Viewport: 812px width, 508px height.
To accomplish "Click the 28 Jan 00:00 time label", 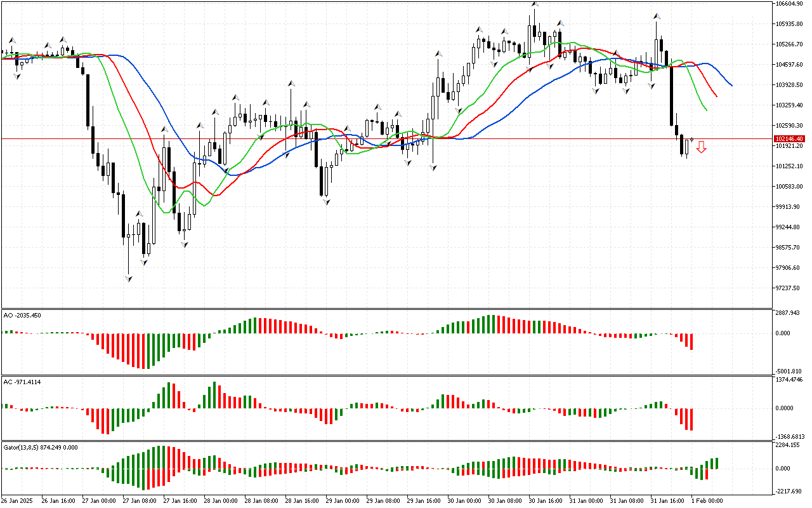I will click(x=219, y=501).
